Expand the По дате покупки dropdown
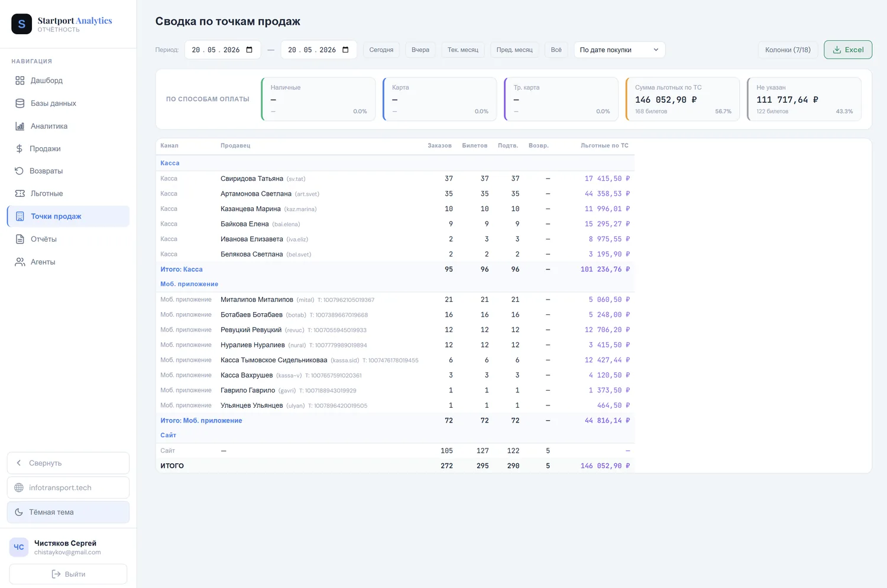Image resolution: width=887 pixels, height=588 pixels. [619, 50]
